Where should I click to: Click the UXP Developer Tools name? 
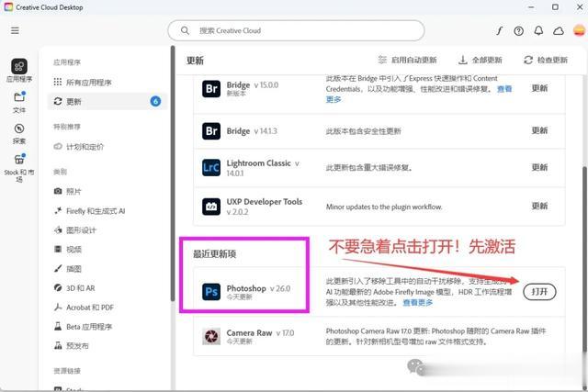265,202
